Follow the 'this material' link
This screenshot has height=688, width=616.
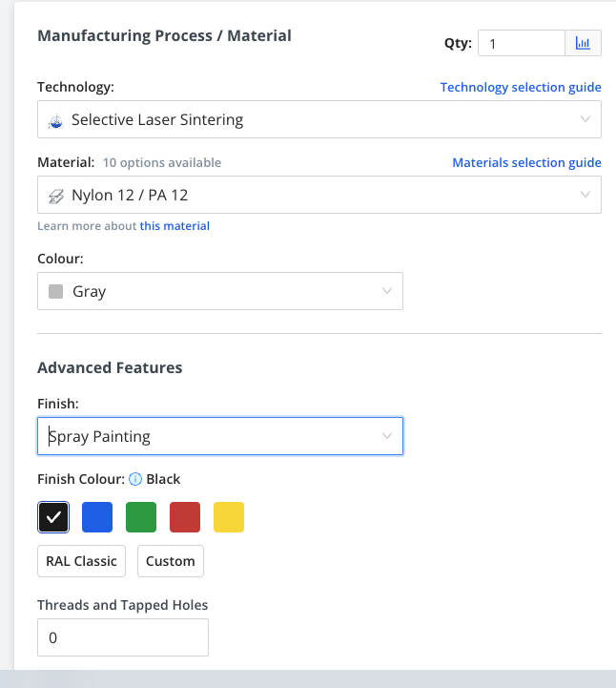click(x=175, y=226)
